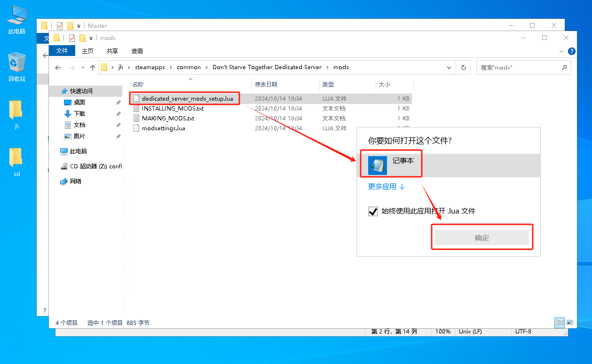The image size is (592, 364).
Task: Click the Master window title bar
Action: point(301,25)
